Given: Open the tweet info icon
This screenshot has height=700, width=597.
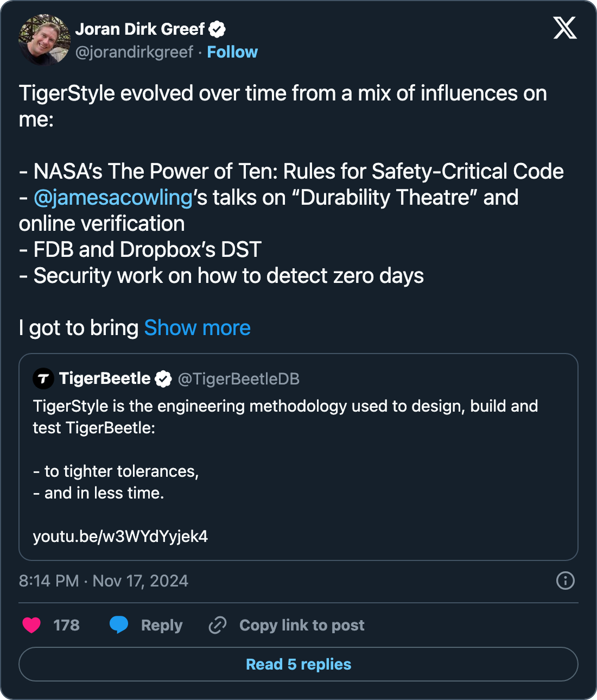Looking at the screenshot, I should click(565, 581).
